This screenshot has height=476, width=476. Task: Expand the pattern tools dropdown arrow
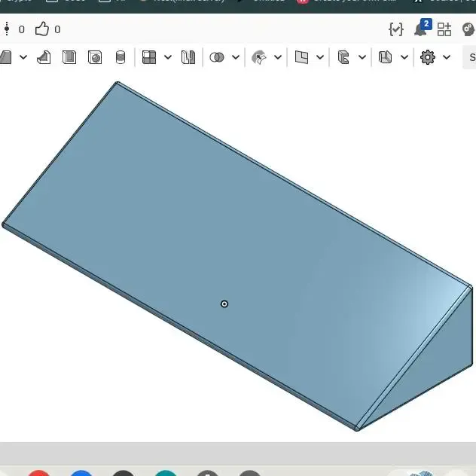(x=168, y=57)
